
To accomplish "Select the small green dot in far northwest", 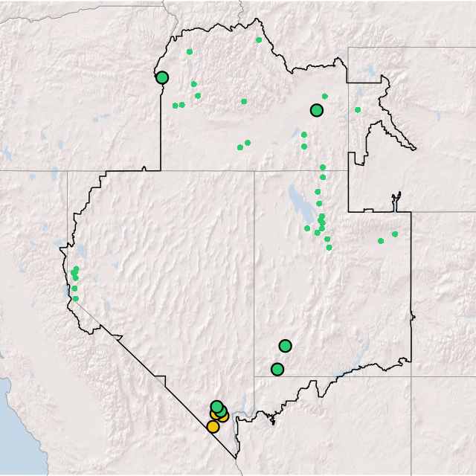I will coord(190,52).
